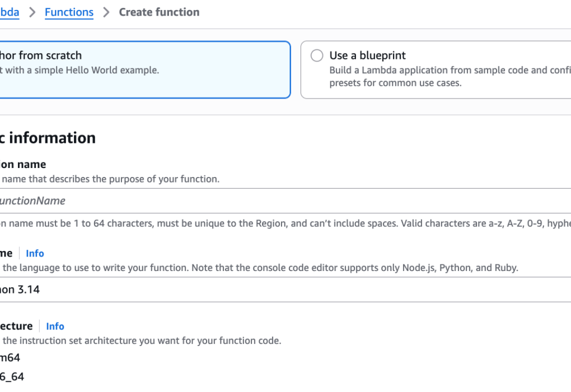Select the Use a blueprint radio button

pos(317,55)
